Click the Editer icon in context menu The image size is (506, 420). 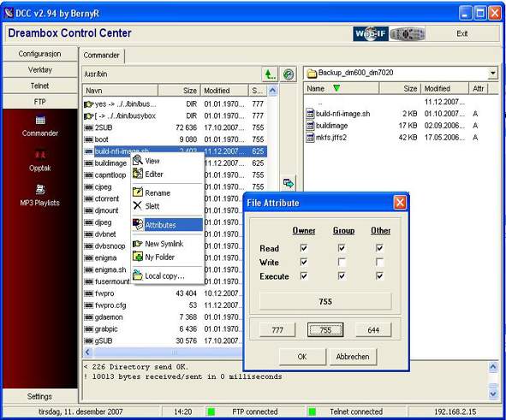138,174
